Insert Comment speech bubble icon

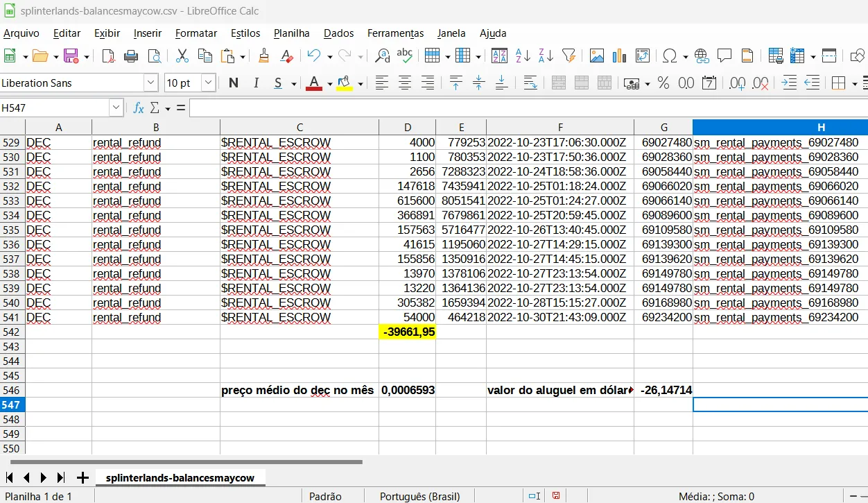[x=724, y=56]
